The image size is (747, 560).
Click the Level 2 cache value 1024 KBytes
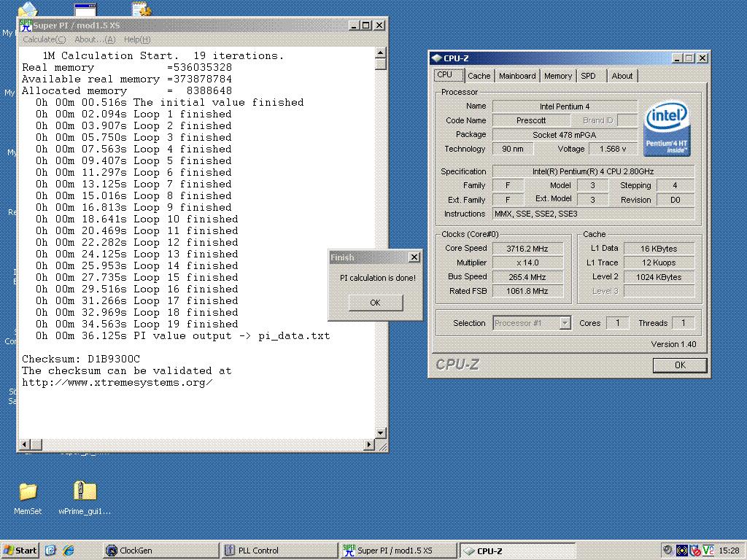659,277
